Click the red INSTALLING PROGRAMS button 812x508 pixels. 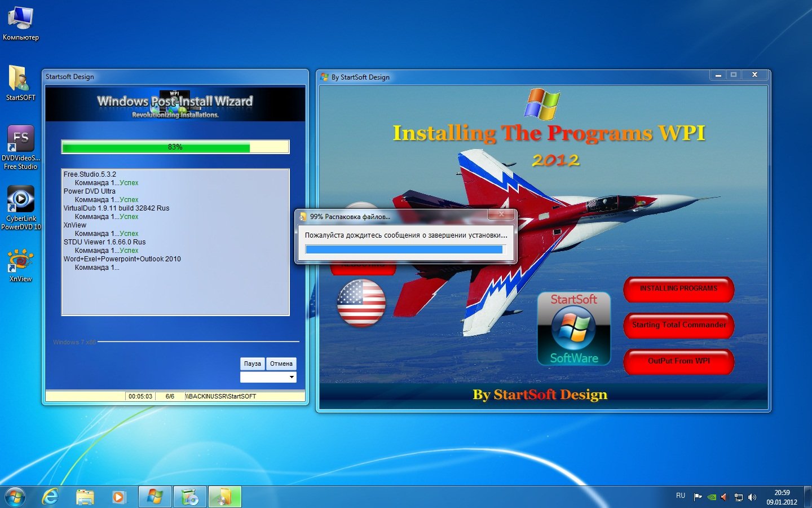[678, 288]
